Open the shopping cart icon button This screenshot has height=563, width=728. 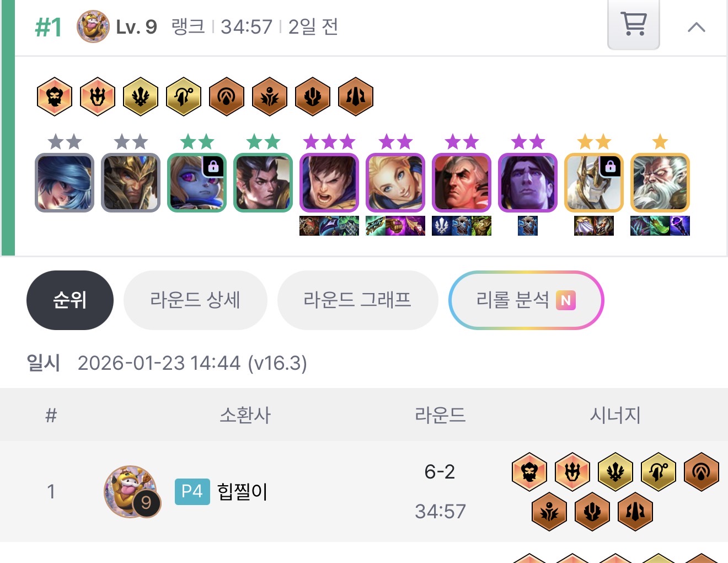click(633, 24)
